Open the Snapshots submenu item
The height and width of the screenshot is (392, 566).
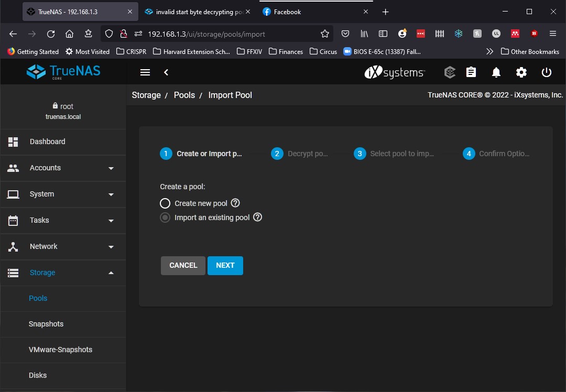pyautogui.click(x=63, y=324)
